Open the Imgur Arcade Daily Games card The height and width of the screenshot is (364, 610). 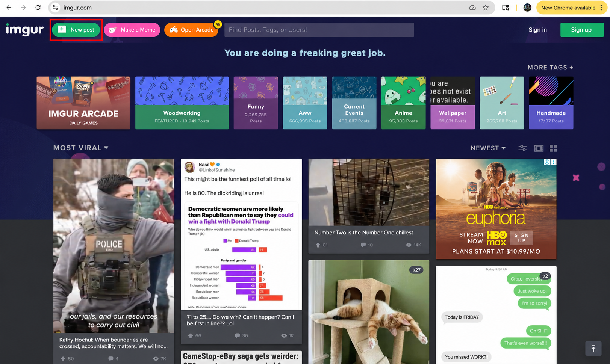point(83,103)
